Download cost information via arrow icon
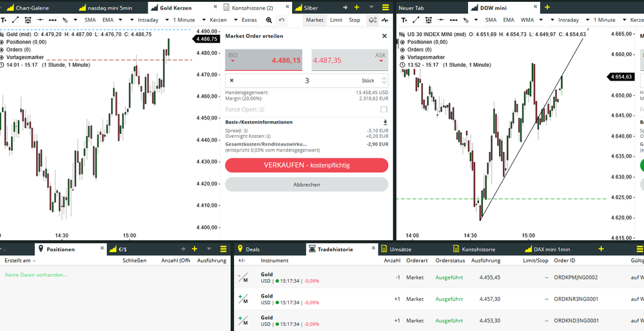 [x=385, y=122]
